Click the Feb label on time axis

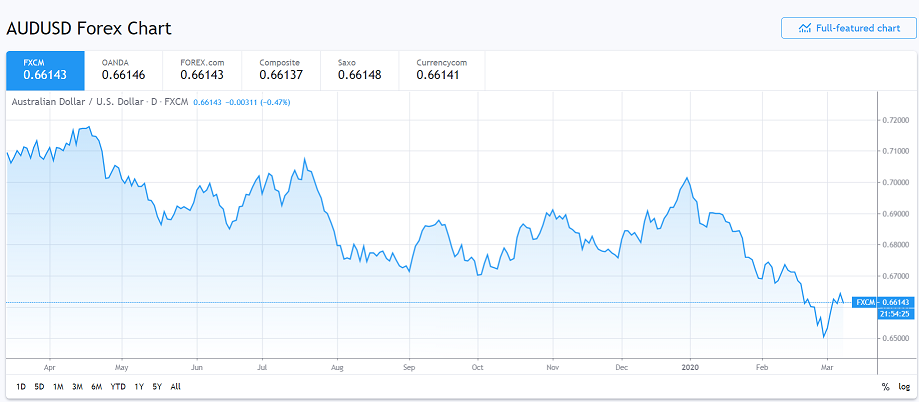[762, 367]
